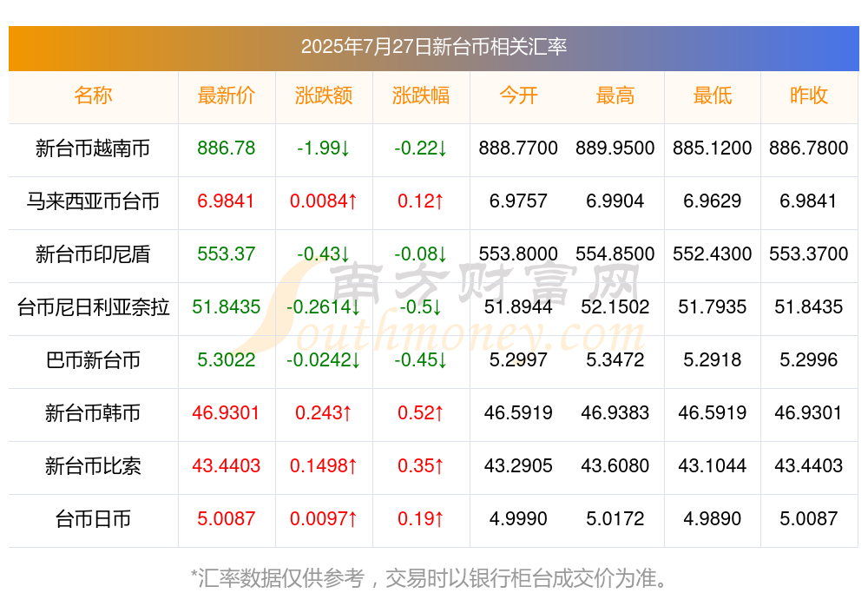The image size is (868, 606).
Task: Click the 今开 column header
Action: [x=518, y=96]
